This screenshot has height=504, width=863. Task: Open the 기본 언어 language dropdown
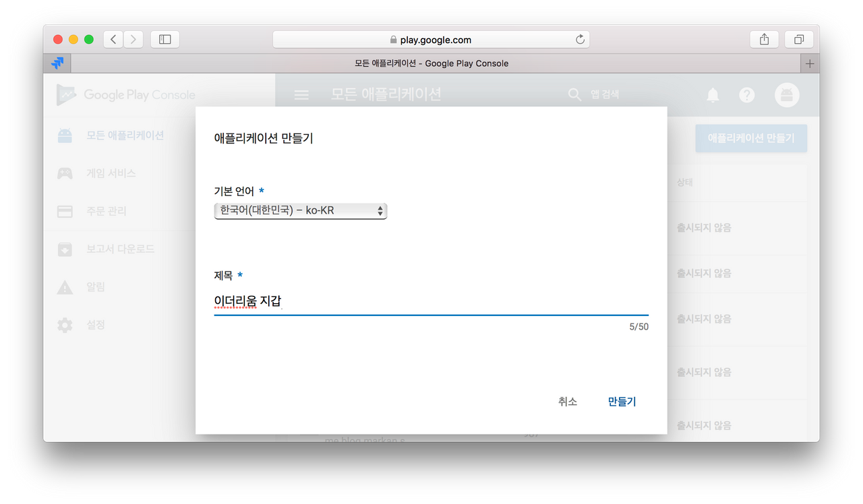(x=300, y=210)
